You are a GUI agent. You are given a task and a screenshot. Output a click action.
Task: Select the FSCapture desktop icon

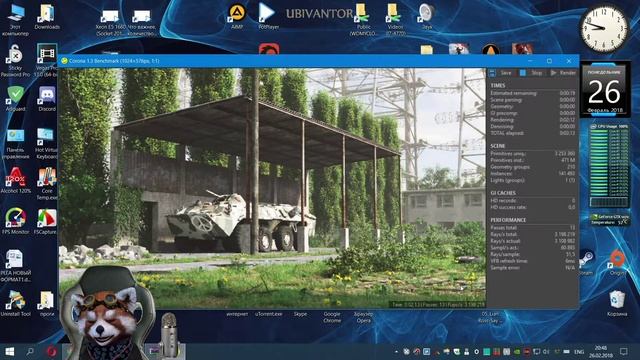46,221
